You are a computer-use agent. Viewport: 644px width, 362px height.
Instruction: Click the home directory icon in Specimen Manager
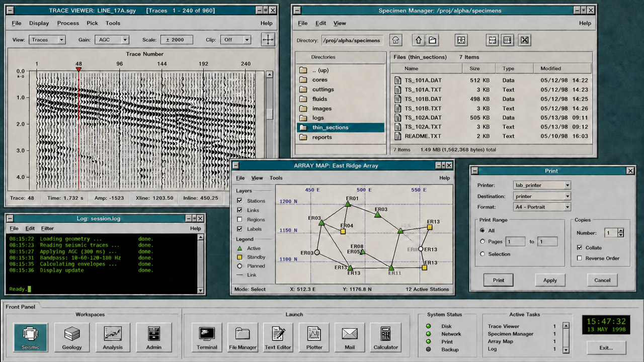click(x=396, y=40)
